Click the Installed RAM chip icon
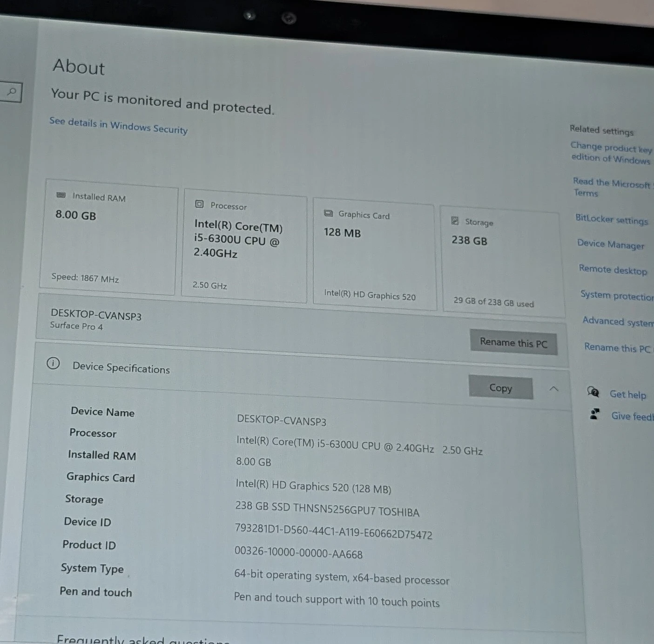The height and width of the screenshot is (644, 654). [61, 195]
